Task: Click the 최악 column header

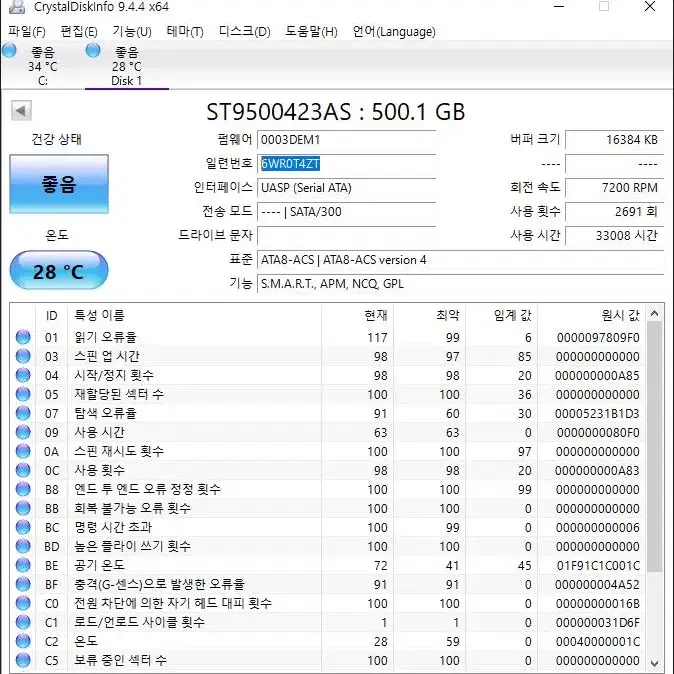Action: click(429, 316)
